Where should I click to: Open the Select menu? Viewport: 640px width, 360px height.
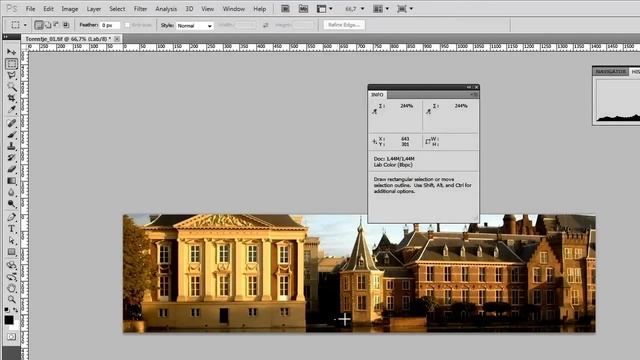(x=117, y=9)
